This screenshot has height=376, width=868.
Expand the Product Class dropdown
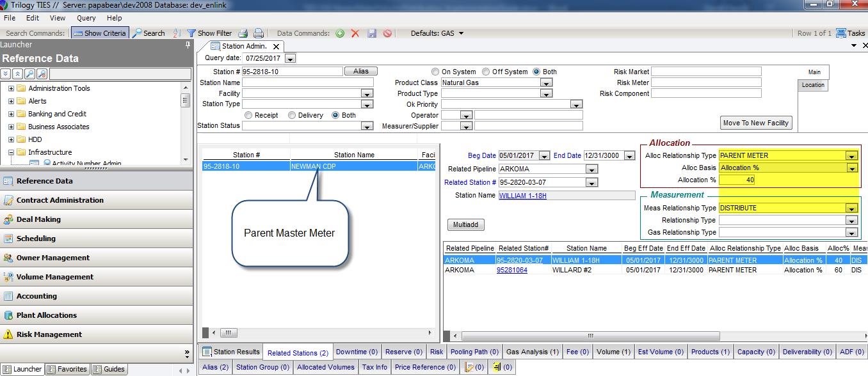(545, 82)
